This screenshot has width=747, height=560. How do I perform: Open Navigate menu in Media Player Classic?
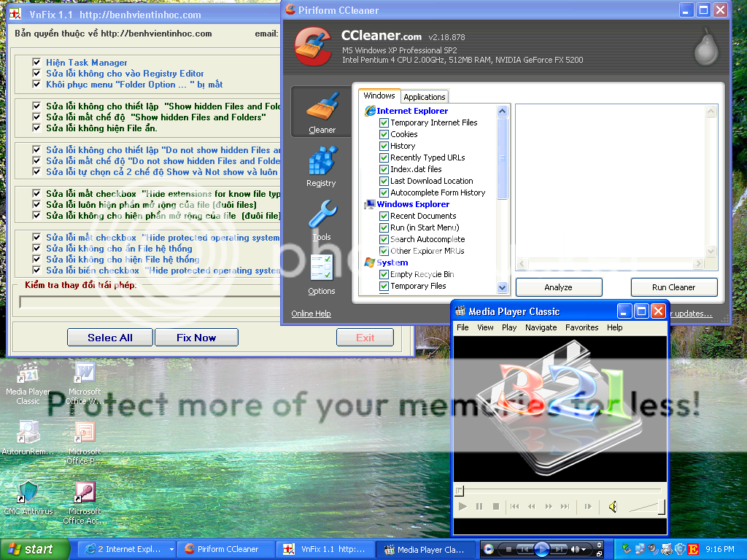pos(541,327)
